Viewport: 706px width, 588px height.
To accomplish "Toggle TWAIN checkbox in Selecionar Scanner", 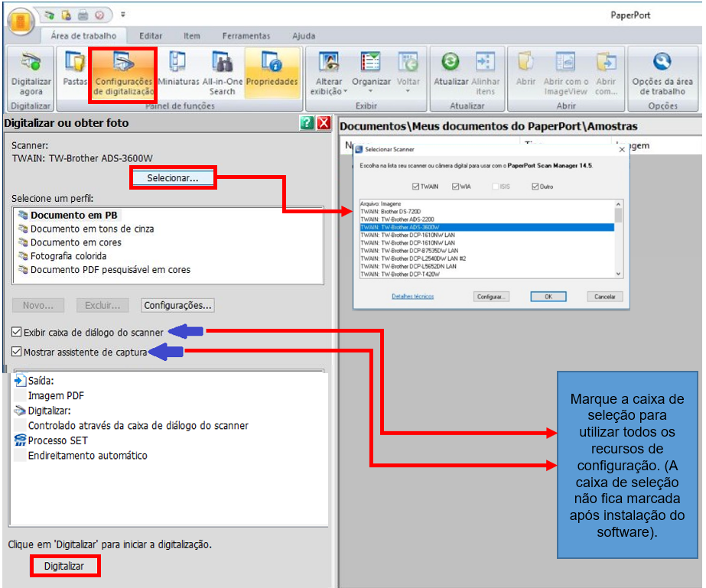I will coord(415,187).
